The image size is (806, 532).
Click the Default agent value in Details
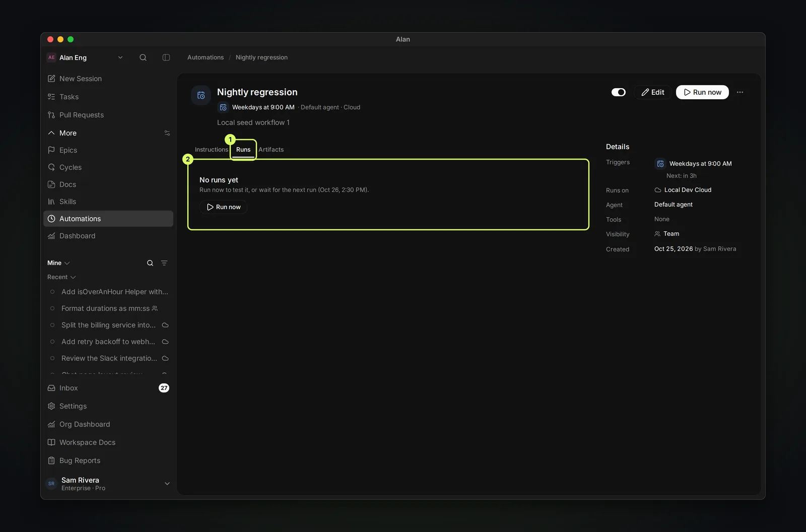(x=673, y=205)
